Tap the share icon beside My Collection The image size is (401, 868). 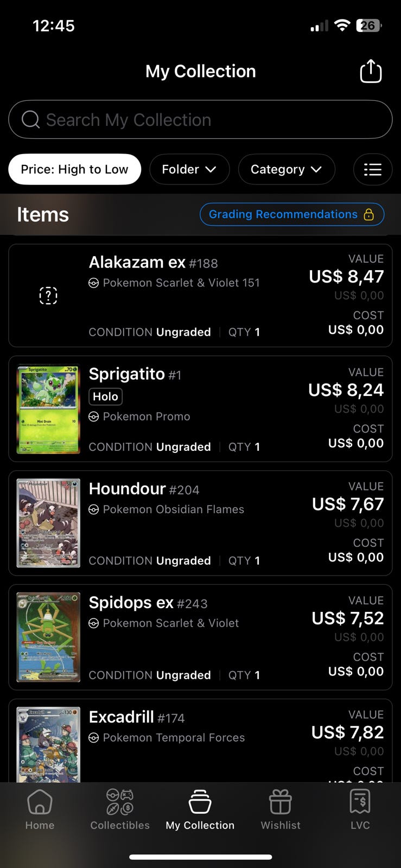(x=371, y=71)
